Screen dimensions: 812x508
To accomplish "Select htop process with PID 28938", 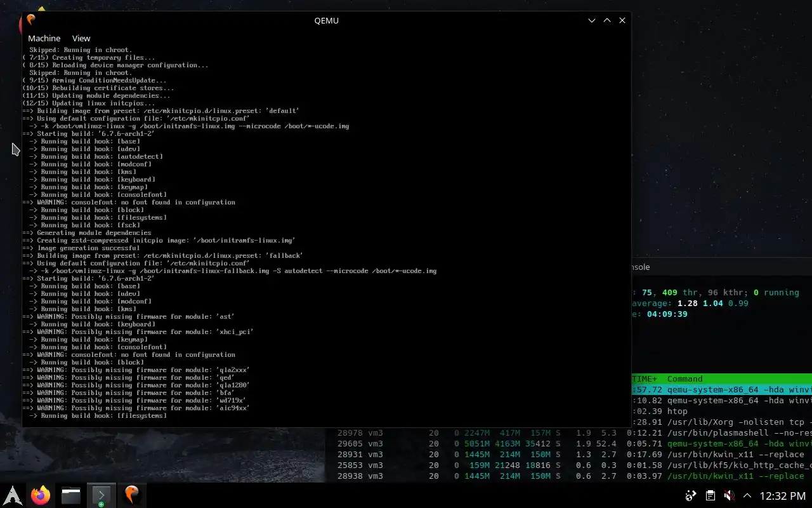I will pos(568,476).
